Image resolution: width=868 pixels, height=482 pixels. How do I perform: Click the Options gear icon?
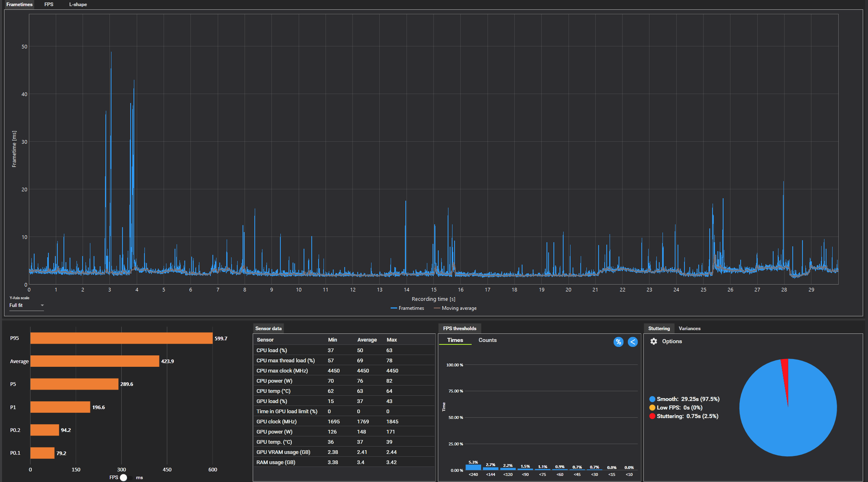point(654,341)
